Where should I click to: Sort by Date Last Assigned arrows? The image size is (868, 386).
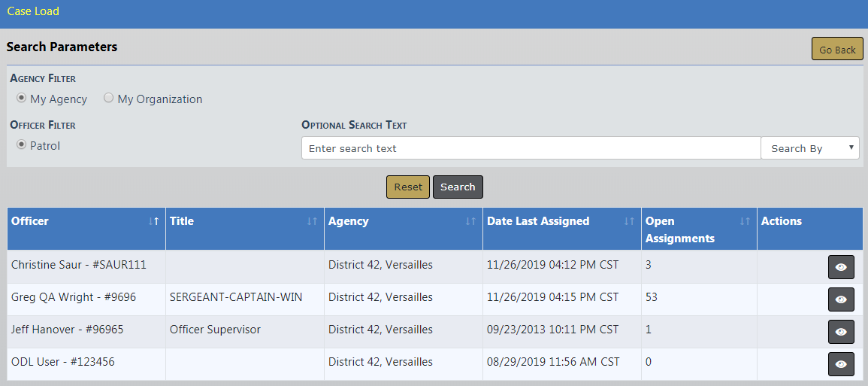pos(629,221)
